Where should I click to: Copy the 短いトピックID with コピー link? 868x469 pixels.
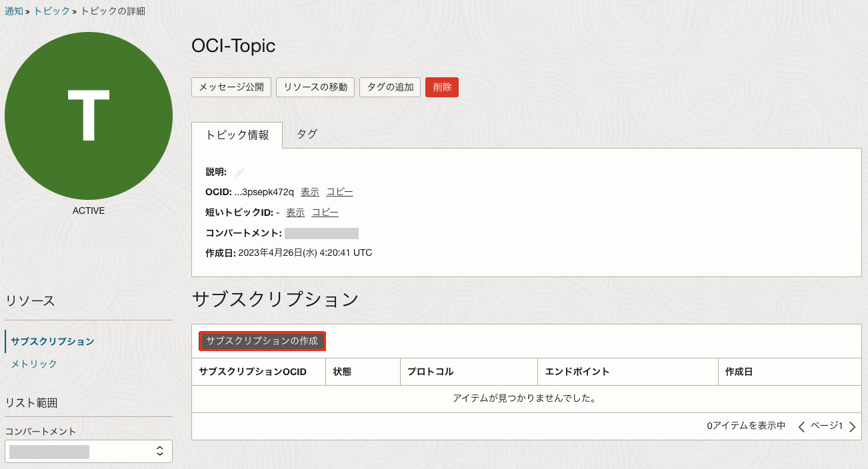click(325, 213)
